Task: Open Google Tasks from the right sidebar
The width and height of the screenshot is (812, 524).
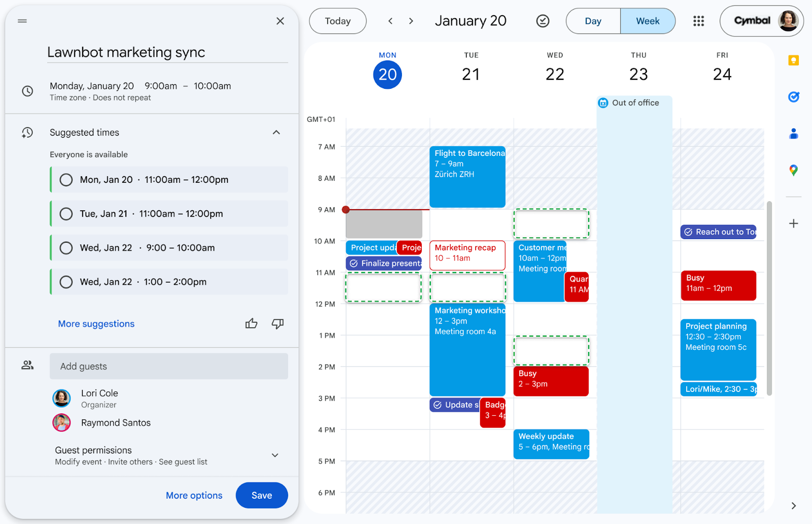Action: click(793, 96)
